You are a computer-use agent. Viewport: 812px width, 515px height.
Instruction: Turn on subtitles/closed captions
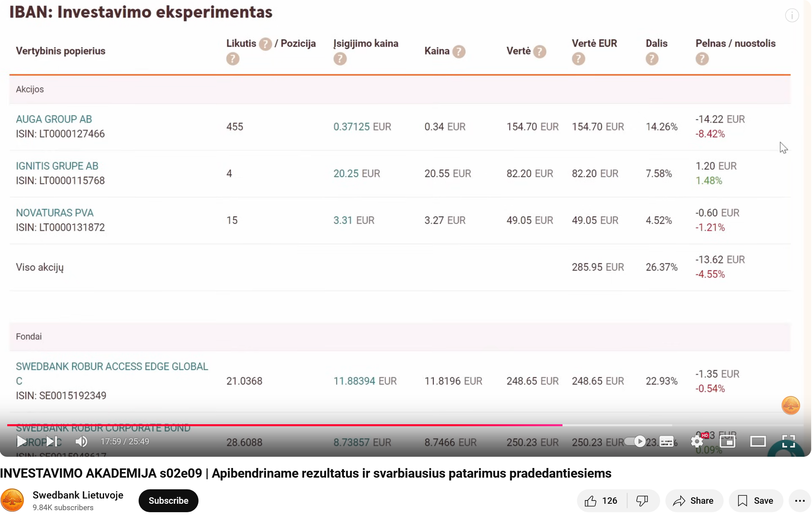[667, 441]
